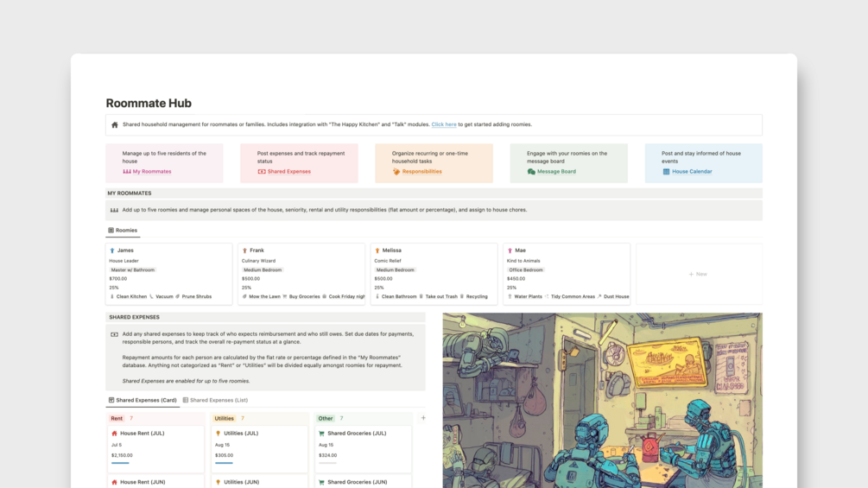Click the Message Board chat icon
This screenshot has height=488, width=868.
pyautogui.click(x=531, y=172)
